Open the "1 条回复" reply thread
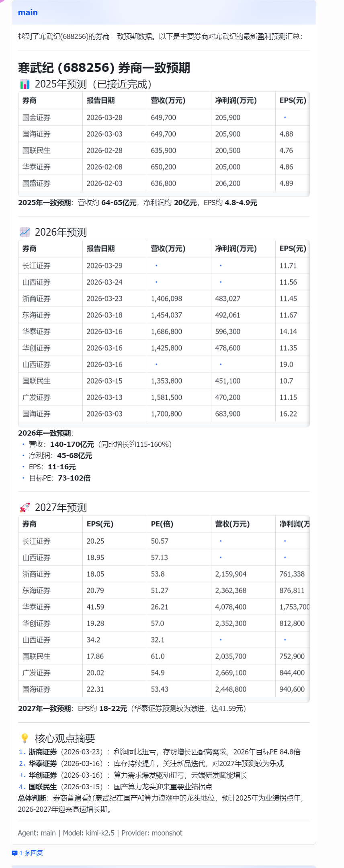The width and height of the screenshot is (344, 868). click(31, 853)
